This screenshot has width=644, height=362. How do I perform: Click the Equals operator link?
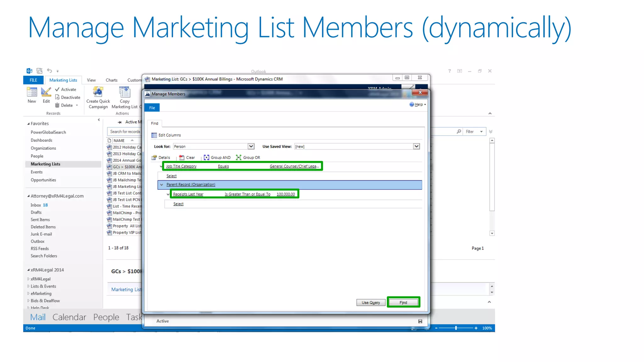point(223,166)
